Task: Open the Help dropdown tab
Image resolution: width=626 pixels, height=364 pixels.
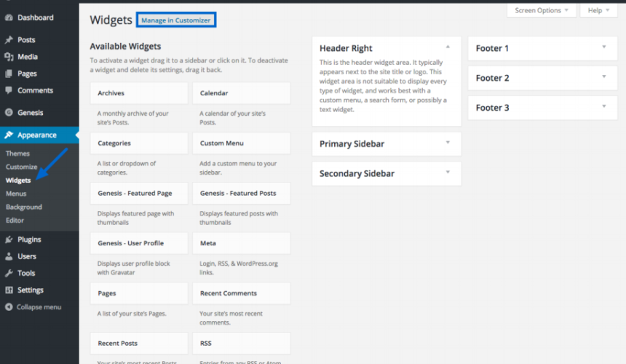Action: pos(598,10)
